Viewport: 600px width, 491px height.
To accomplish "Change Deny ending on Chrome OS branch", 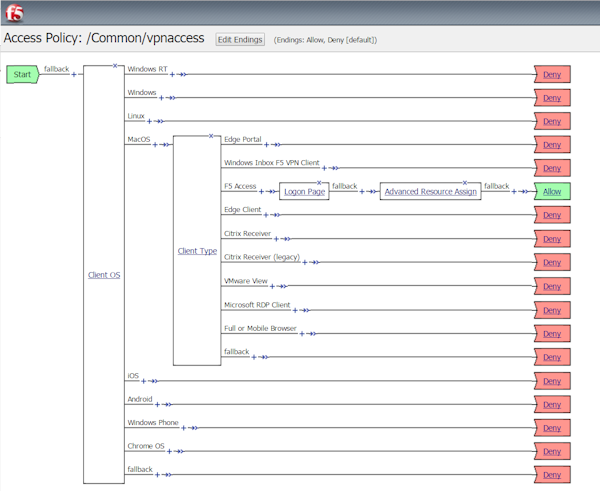I will [x=552, y=452].
